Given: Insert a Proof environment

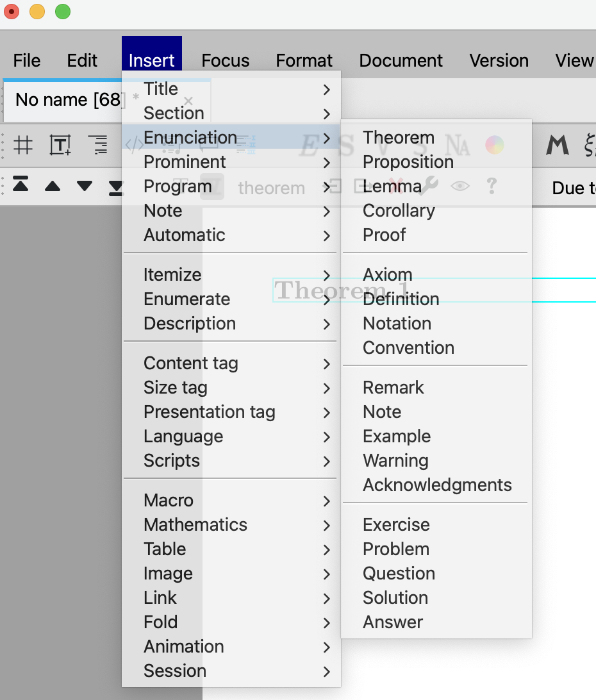Looking at the screenshot, I should click(384, 235).
